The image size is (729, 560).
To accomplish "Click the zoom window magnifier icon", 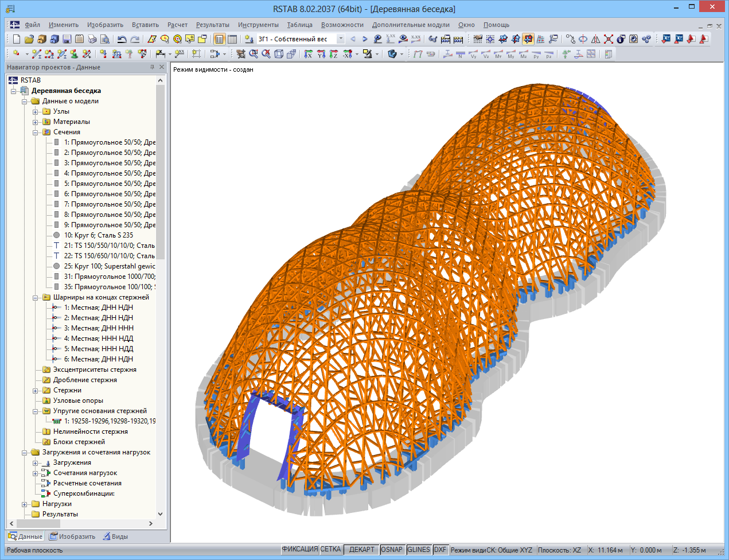I will [x=254, y=54].
